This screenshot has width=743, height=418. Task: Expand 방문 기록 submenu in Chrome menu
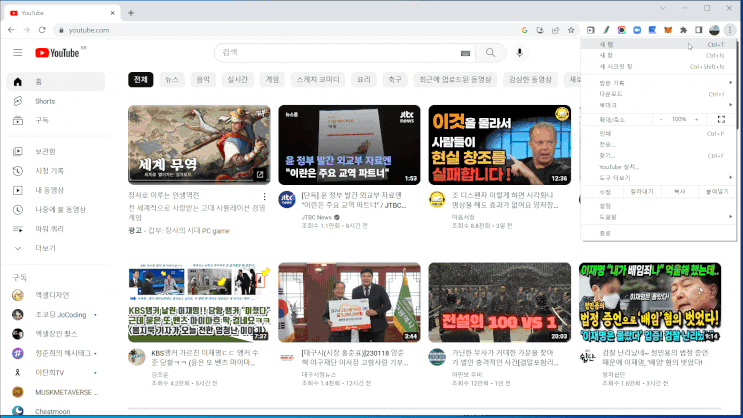(659, 83)
